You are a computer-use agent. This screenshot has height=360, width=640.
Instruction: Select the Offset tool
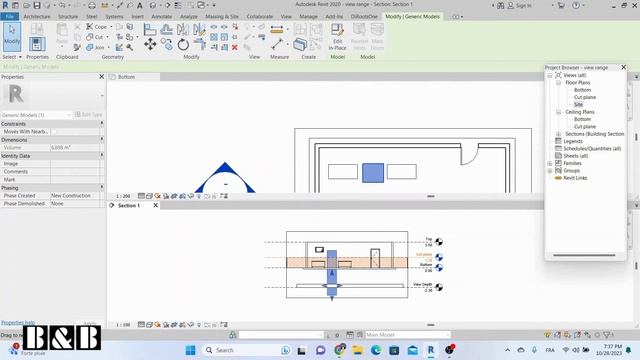[x=166, y=29]
